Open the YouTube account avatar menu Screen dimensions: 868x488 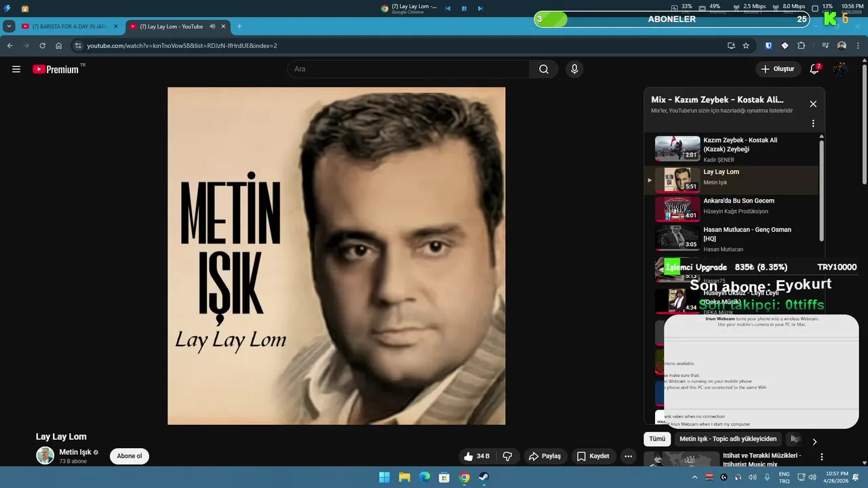point(840,69)
